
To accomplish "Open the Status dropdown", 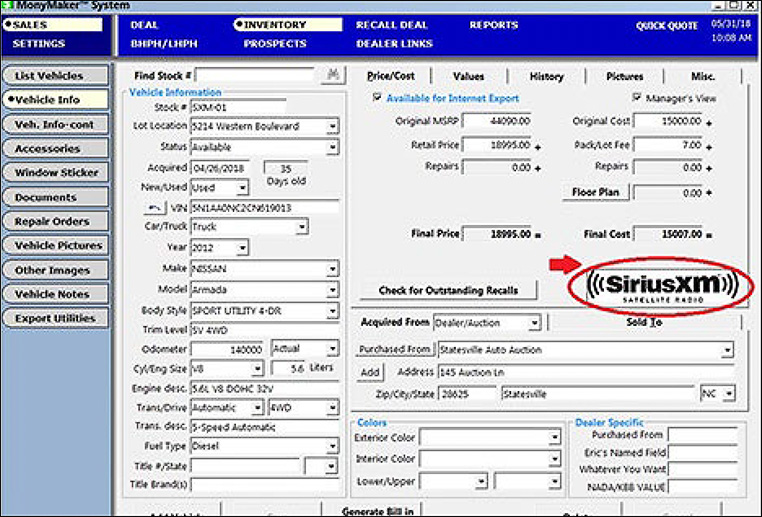I will [x=332, y=147].
